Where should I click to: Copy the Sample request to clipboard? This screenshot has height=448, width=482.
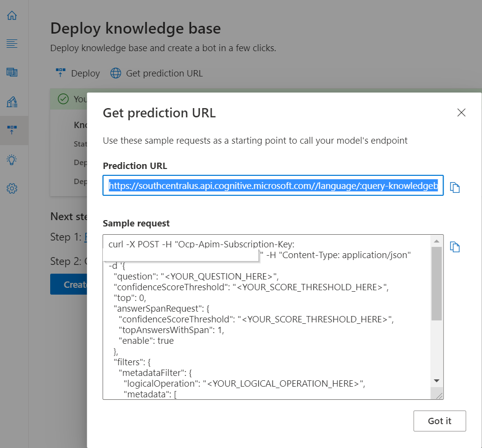455,247
